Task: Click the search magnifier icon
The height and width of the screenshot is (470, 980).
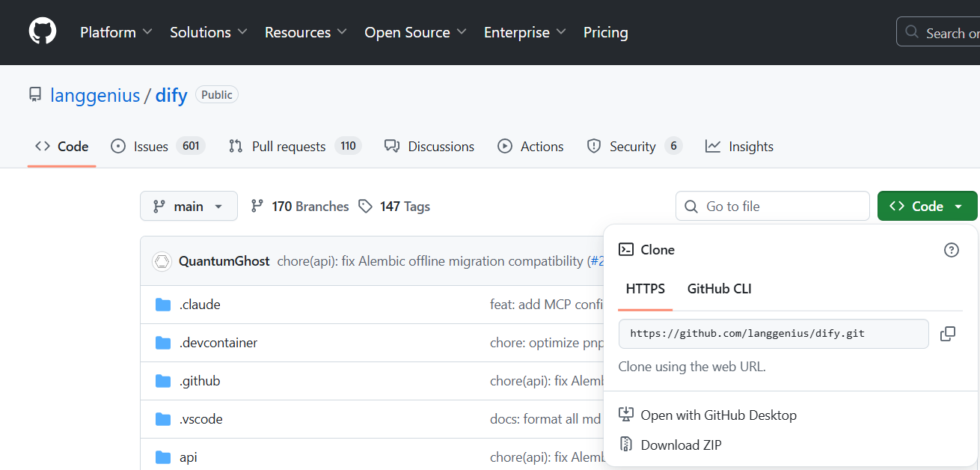Action: 912,32
